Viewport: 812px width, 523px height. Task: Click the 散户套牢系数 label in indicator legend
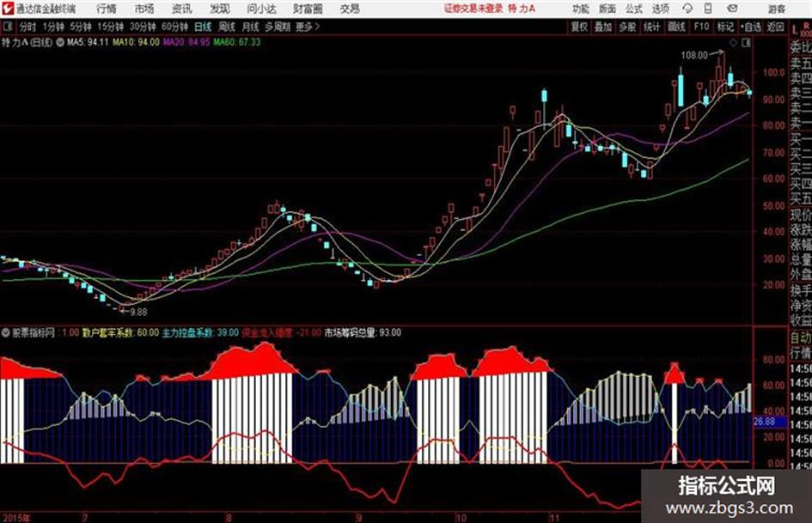pyautogui.click(x=107, y=333)
